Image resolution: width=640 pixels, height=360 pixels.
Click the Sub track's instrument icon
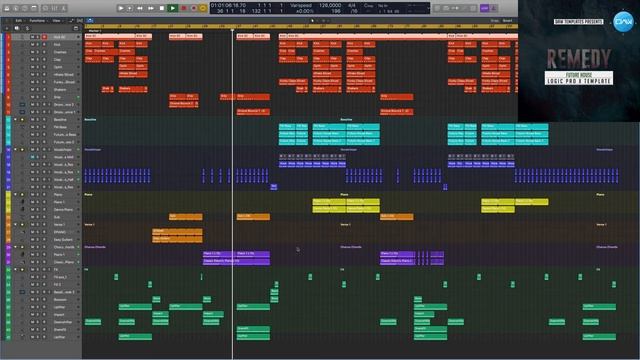pyautogui.click(x=22, y=217)
